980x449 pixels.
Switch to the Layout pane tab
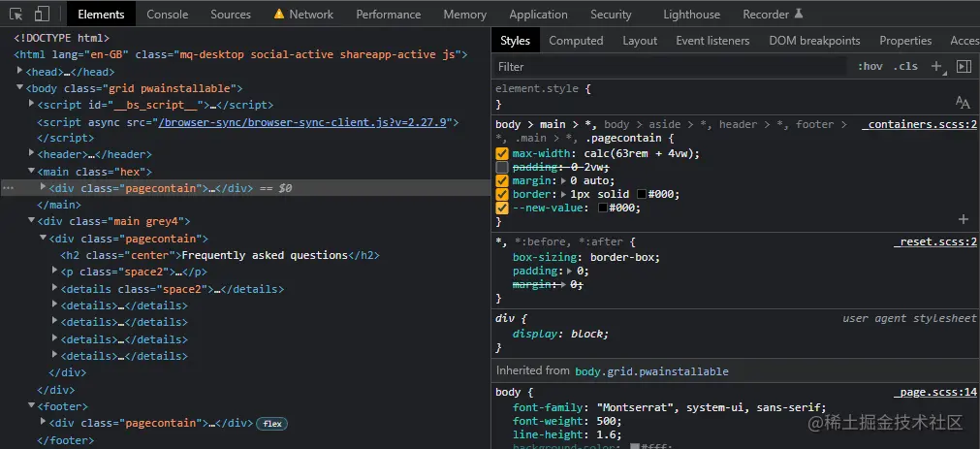point(640,41)
